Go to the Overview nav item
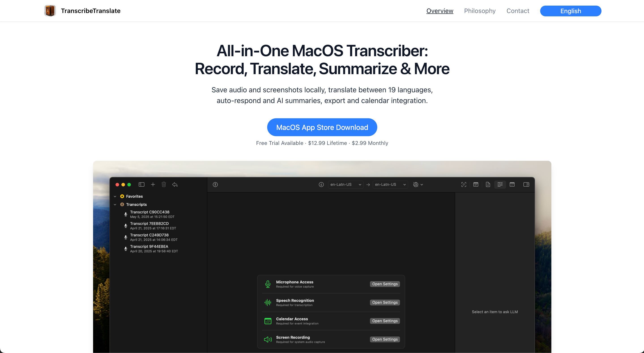The width and height of the screenshot is (644, 353). coord(440,11)
